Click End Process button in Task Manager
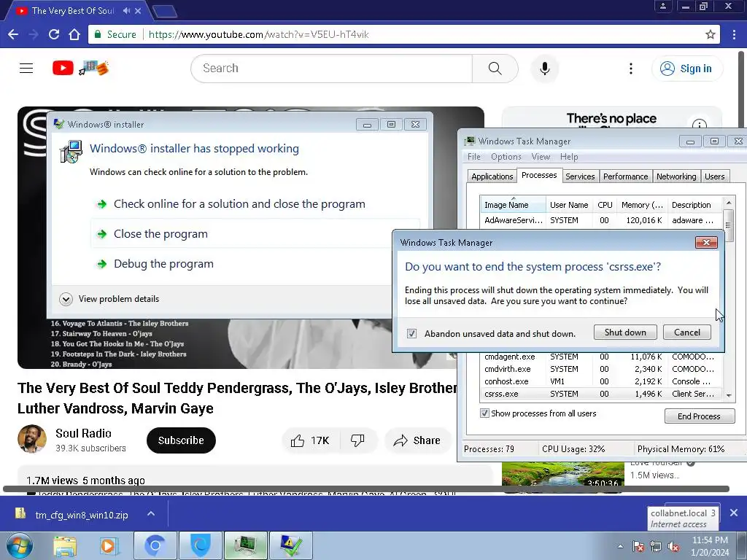This screenshot has height=560, width=747. (x=700, y=416)
